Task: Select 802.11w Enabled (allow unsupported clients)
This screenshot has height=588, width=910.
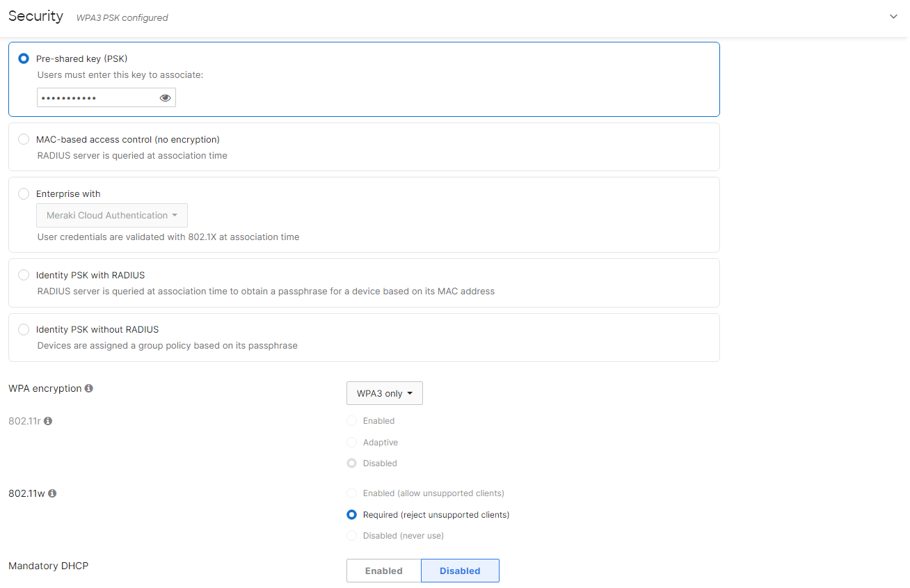Action: point(351,493)
